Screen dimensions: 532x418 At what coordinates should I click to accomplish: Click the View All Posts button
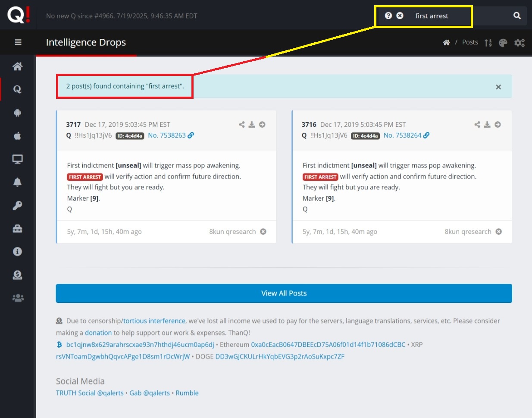(284, 293)
